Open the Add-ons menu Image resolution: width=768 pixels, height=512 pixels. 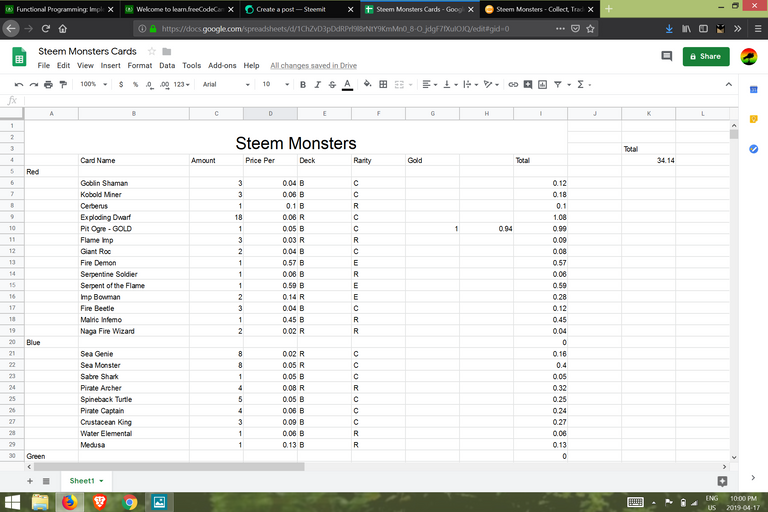point(222,66)
